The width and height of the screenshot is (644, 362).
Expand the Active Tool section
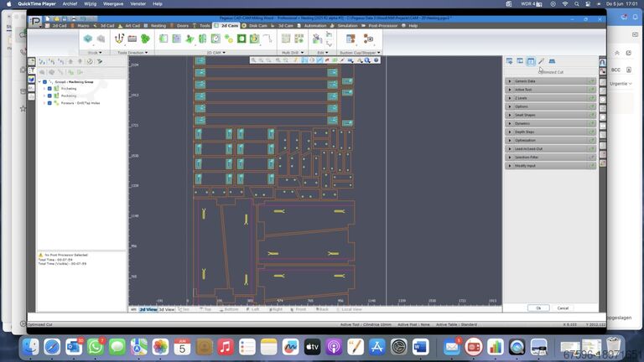click(x=510, y=90)
